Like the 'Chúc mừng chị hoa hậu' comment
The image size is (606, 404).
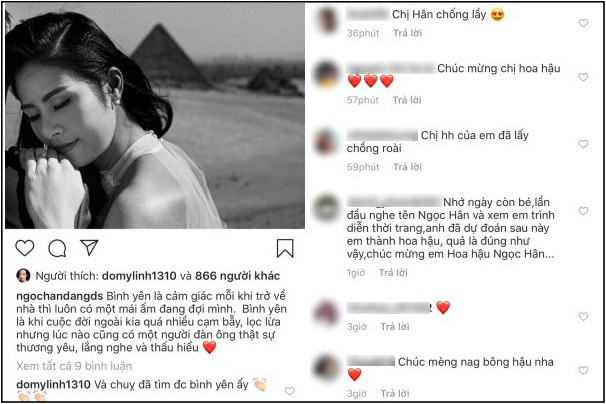click(583, 77)
